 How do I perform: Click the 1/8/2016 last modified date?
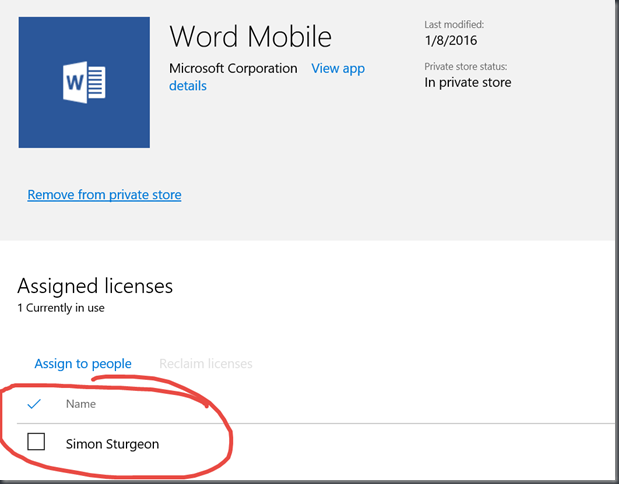pyautogui.click(x=451, y=40)
